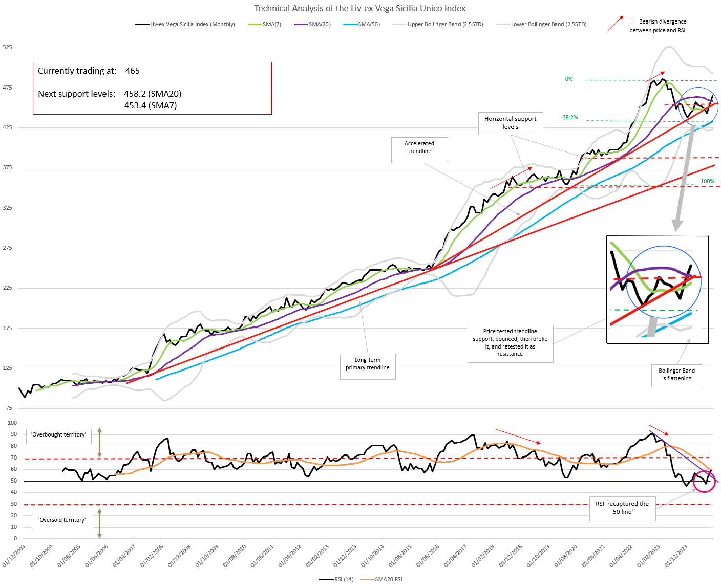721x588 pixels.
Task: Click the '01/08/2005' date axis label
Action: [x=69, y=555]
